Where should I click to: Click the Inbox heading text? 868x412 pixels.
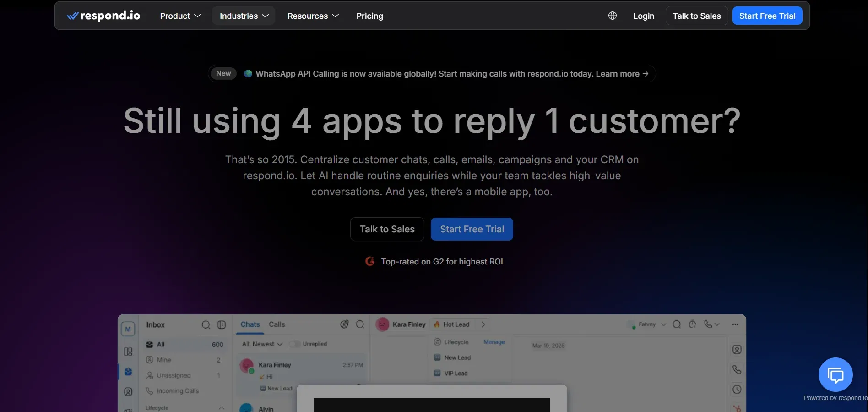[x=156, y=325]
